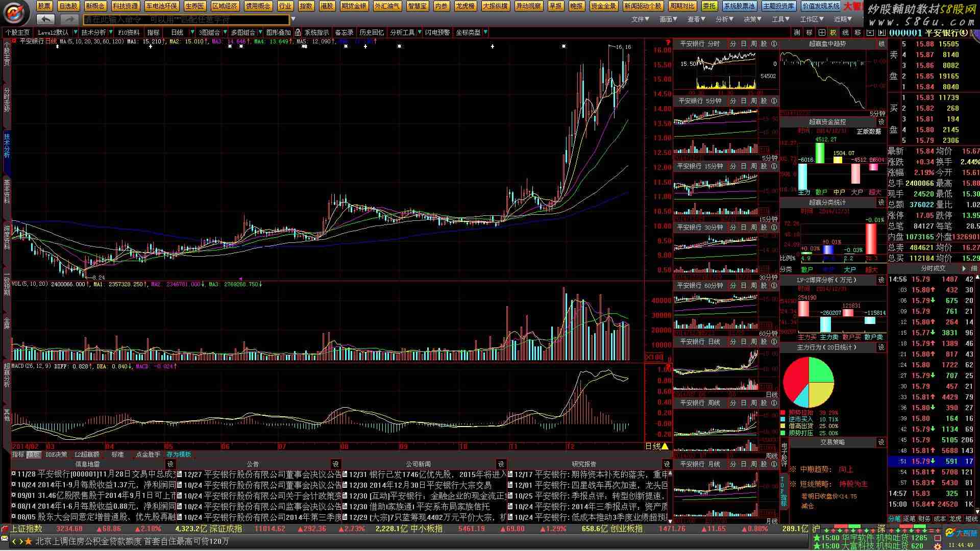
Task: Click the 设 settings icon of 研究报告 panel
Action: [x=667, y=464]
